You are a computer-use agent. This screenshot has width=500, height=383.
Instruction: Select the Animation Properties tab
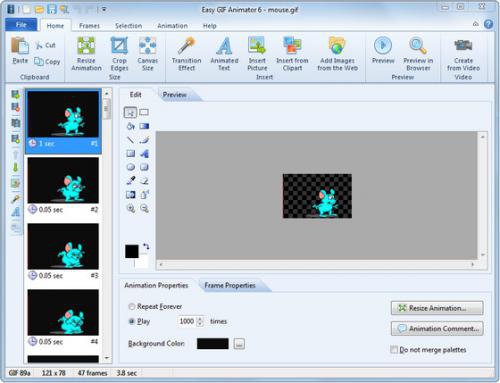pyautogui.click(x=156, y=285)
